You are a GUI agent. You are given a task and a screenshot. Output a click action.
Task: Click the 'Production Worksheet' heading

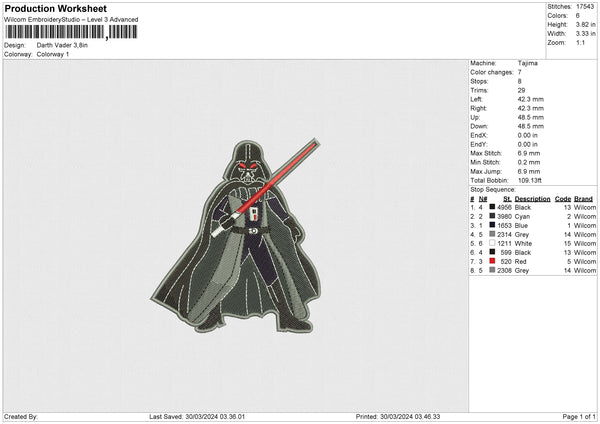pyautogui.click(x=55, y=8)
